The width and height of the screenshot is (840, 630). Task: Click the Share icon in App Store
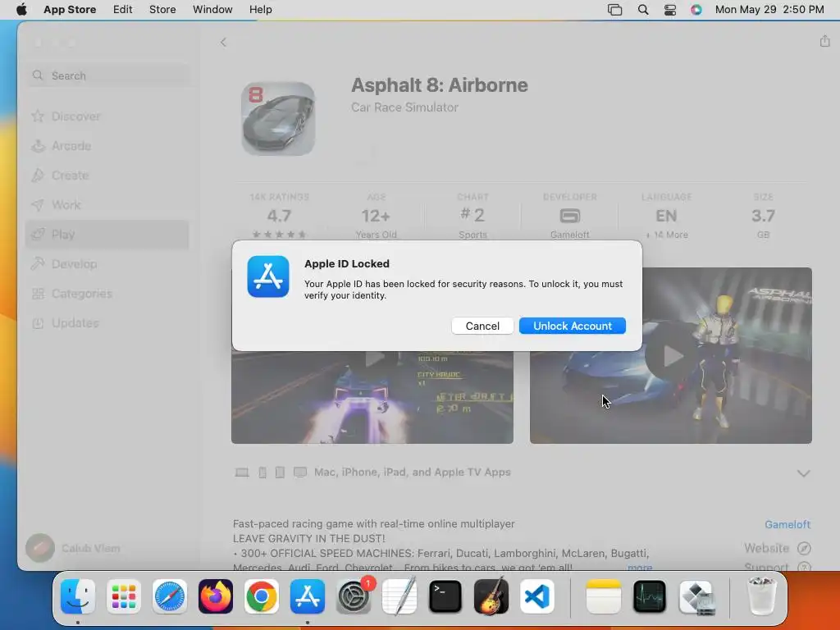click(x=824, y=41)
